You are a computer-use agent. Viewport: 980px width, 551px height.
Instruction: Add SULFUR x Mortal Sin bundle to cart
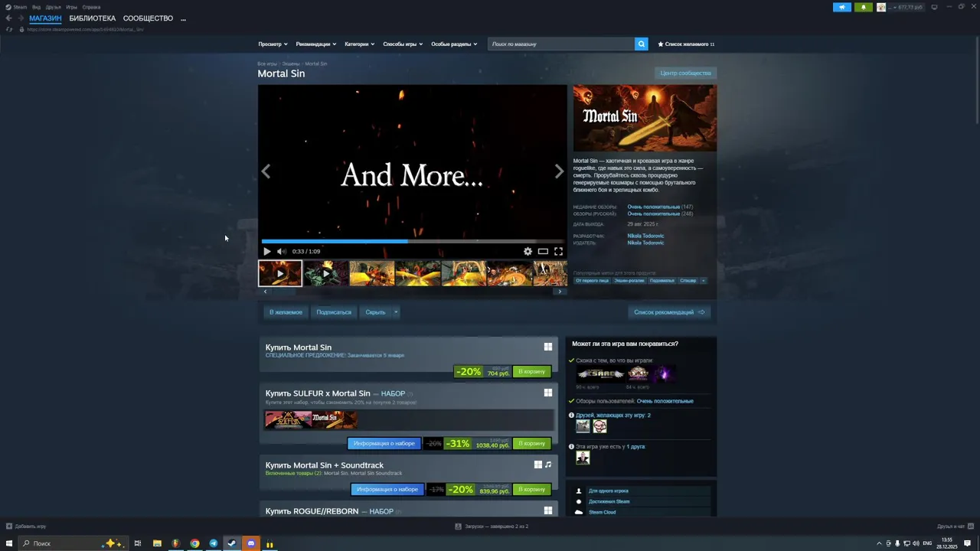click(531, 443)
